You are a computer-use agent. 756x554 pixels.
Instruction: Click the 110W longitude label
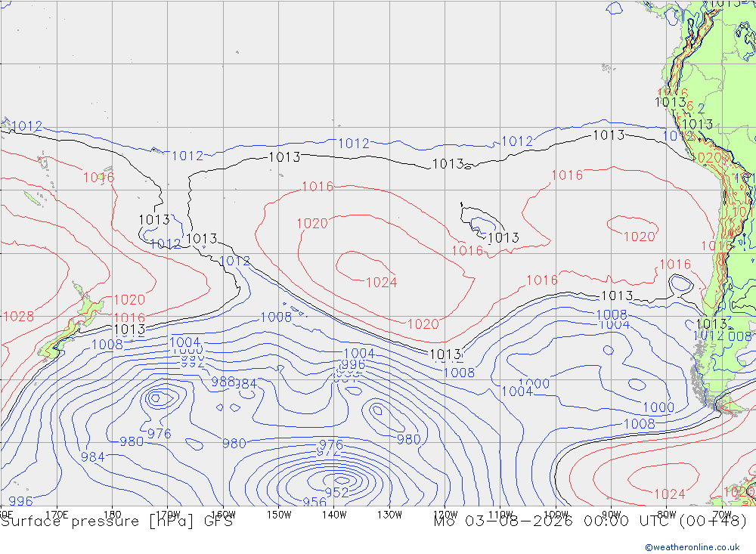500,515
